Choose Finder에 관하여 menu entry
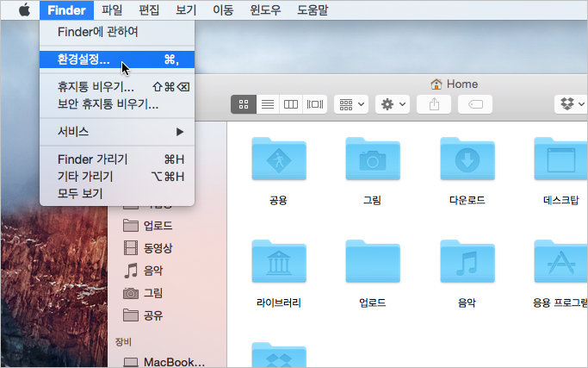 [x=117, y=32]
